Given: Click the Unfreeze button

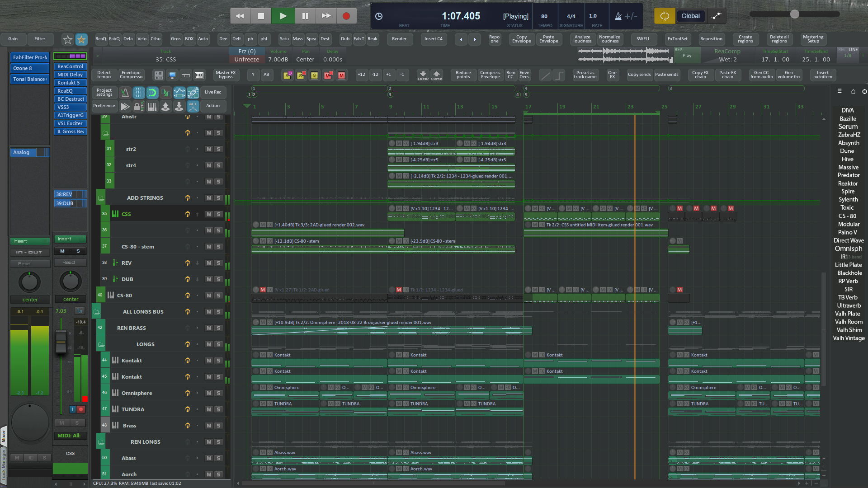Looking at the screenshot, I should click(246, 59).
